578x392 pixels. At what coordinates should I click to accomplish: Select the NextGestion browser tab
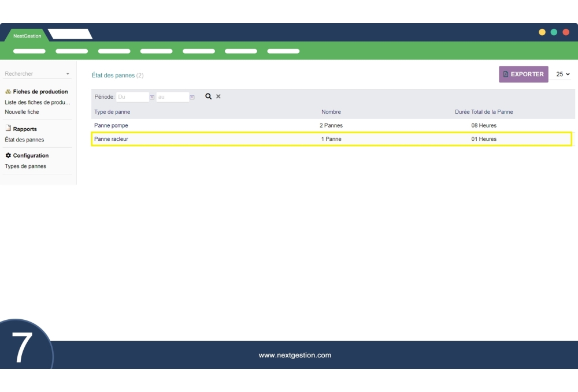point(27,36)
